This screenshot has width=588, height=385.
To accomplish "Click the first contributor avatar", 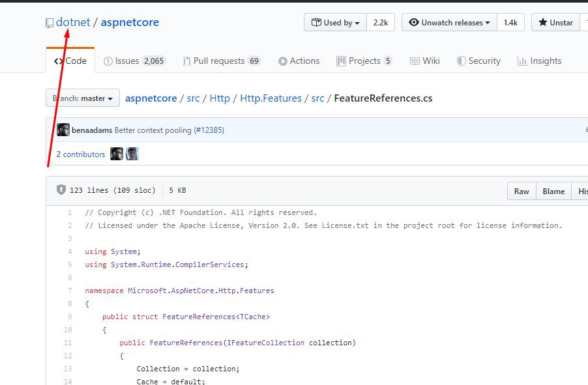I will 117,154.
